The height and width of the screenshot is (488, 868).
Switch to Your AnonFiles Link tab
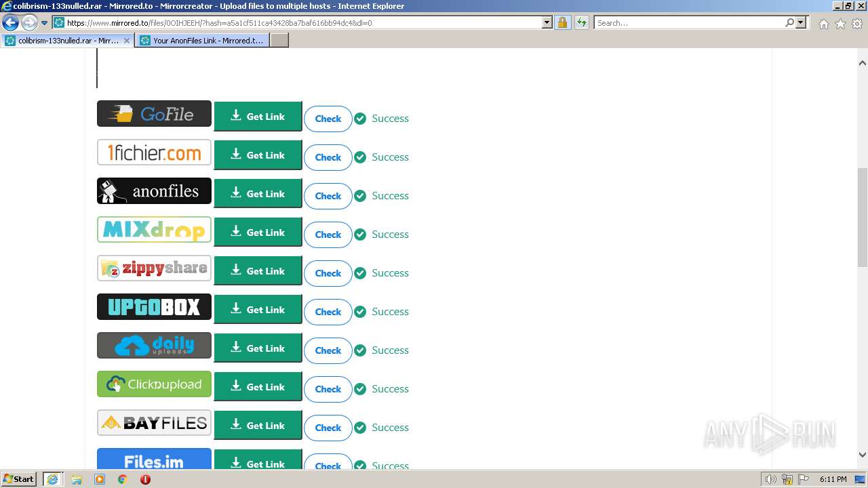[202, 40]
